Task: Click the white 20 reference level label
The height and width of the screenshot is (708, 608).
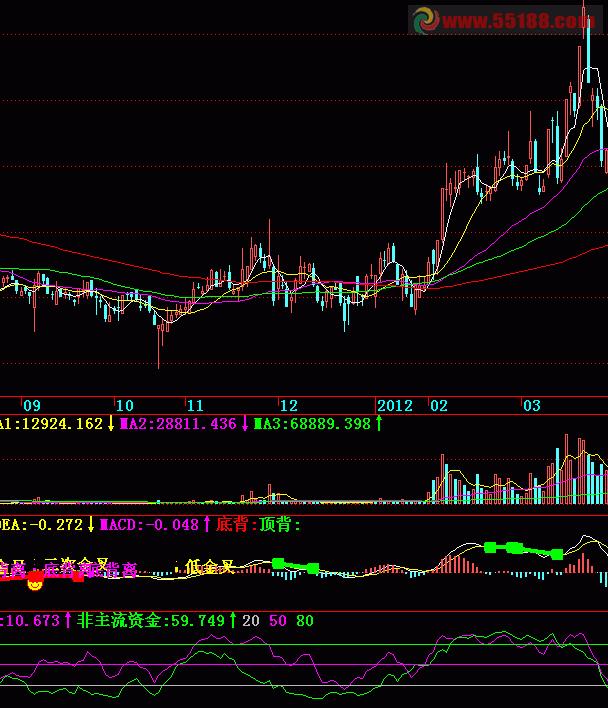Action: (x=251, y=621)
